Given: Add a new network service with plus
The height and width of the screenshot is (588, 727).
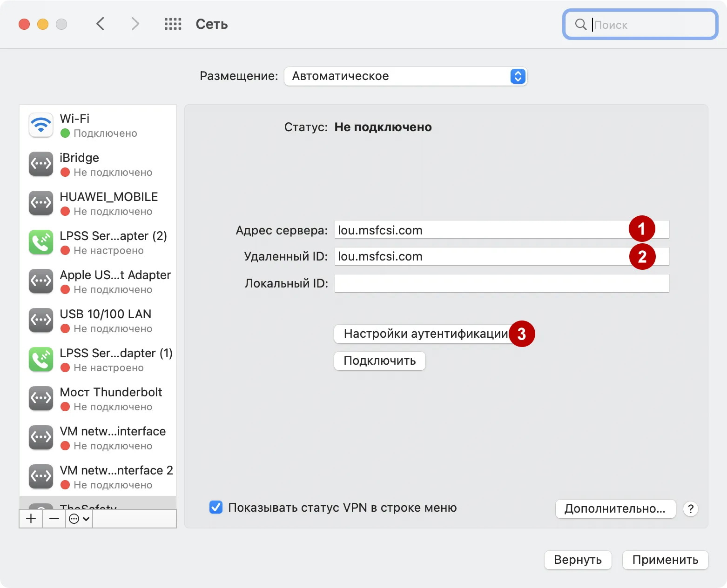Looking at the screenshot, I should pos(30,518).
